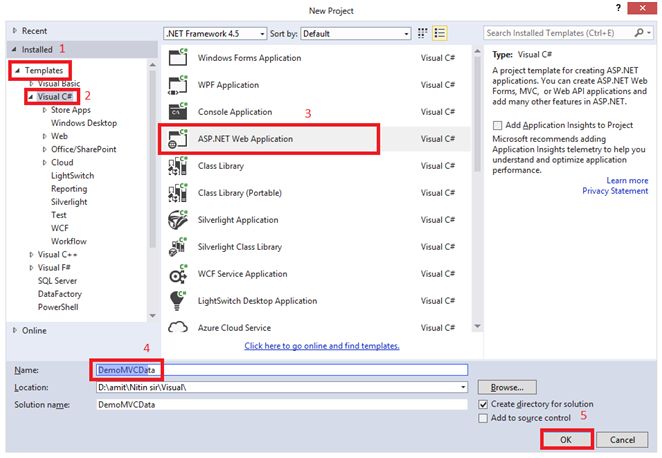Viewport: 662px width, 458px height.
Task: Open the Privacy Statement link
Action: click(615, 191)
